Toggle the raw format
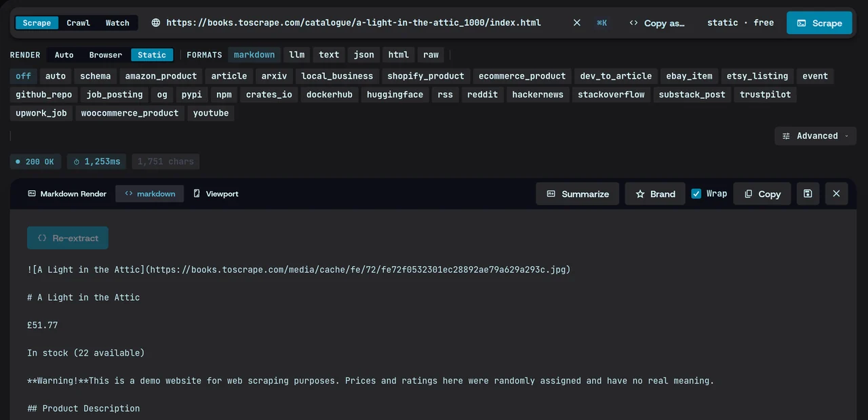This screenshot has height=420, width=868. [431, 55]
